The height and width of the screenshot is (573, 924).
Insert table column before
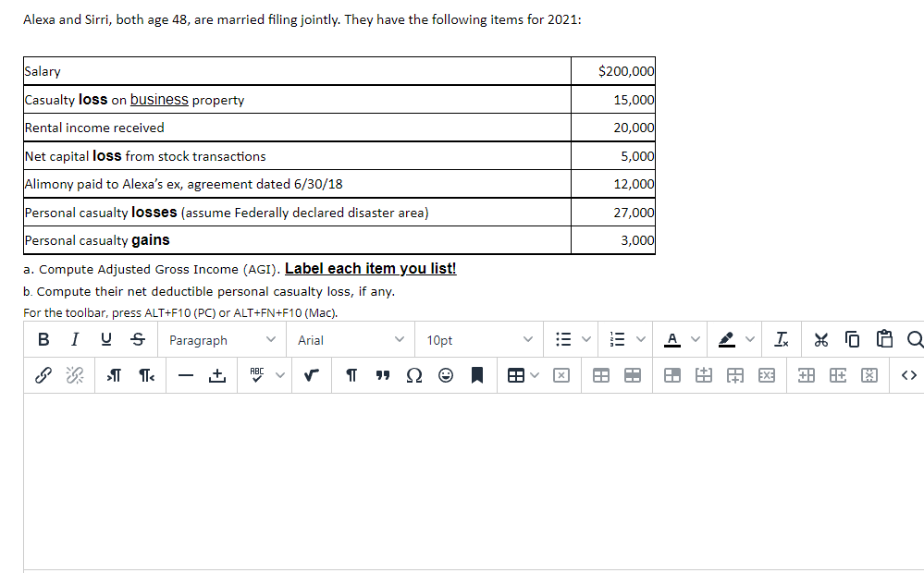(x=807, y=375)
